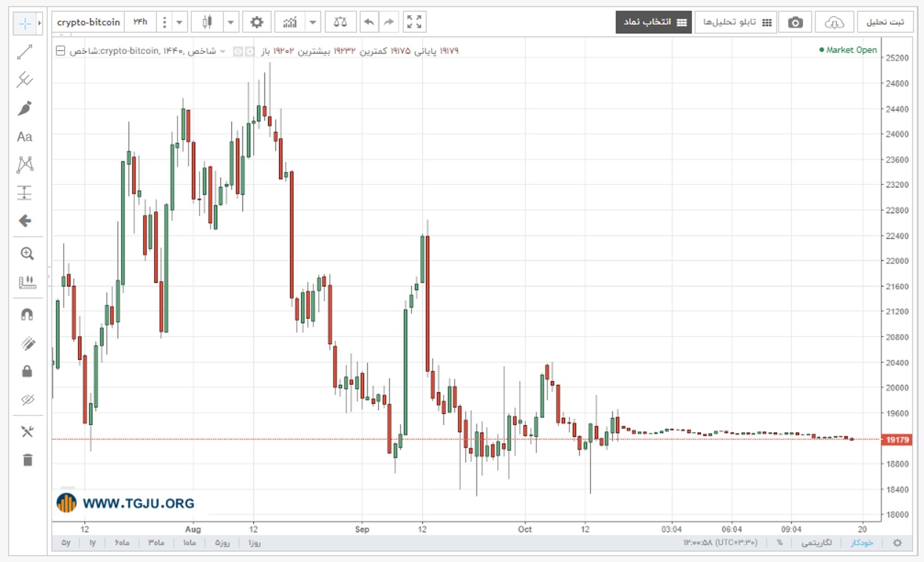
Task: Enter fullscreen chart mode
Action: [414, 22]
